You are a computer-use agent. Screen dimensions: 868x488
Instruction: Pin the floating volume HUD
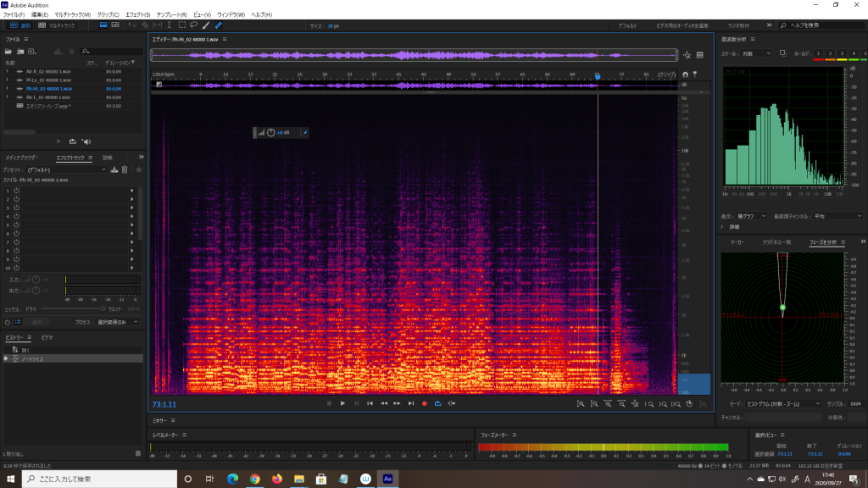click(x=304, y=133)
